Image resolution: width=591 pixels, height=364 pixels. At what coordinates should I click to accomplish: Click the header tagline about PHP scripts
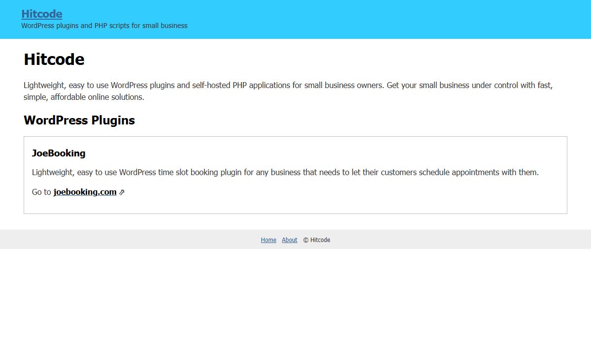104,26
